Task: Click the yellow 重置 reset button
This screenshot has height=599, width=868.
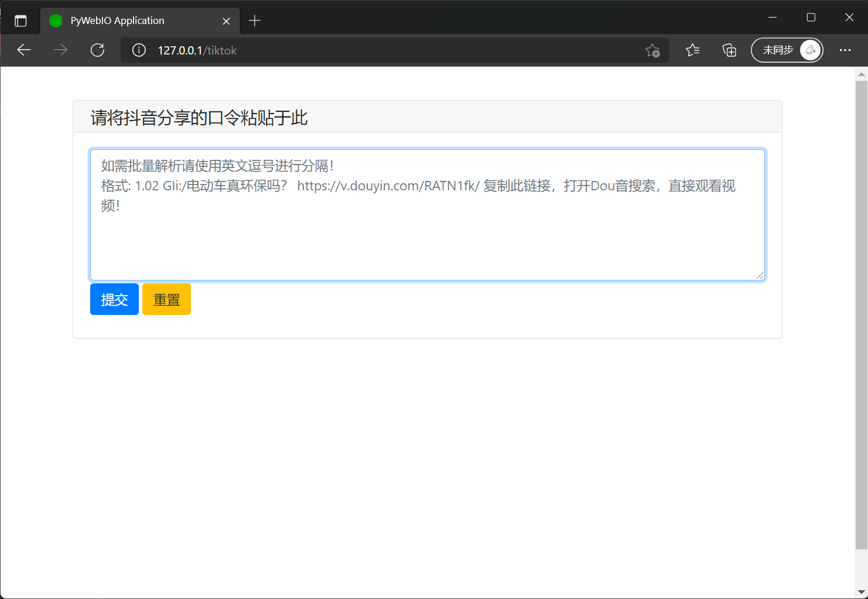Action: (166, 299)
